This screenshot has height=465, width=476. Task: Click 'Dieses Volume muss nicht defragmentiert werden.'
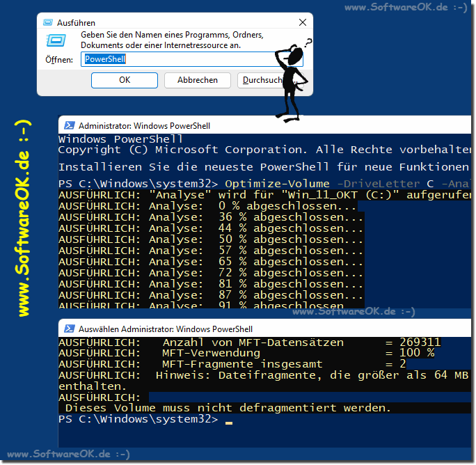click(x=228, y=408)
